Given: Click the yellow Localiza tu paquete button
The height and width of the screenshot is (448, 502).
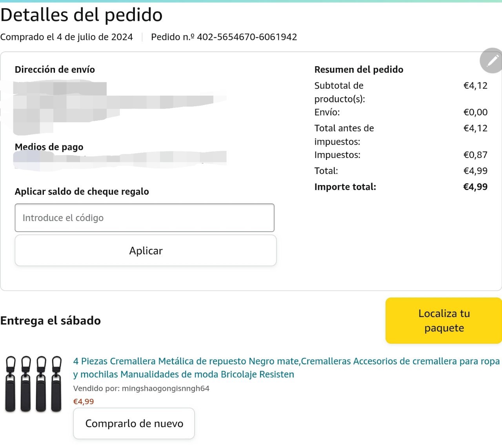Looking at the screenshot, I should [444, 321].
